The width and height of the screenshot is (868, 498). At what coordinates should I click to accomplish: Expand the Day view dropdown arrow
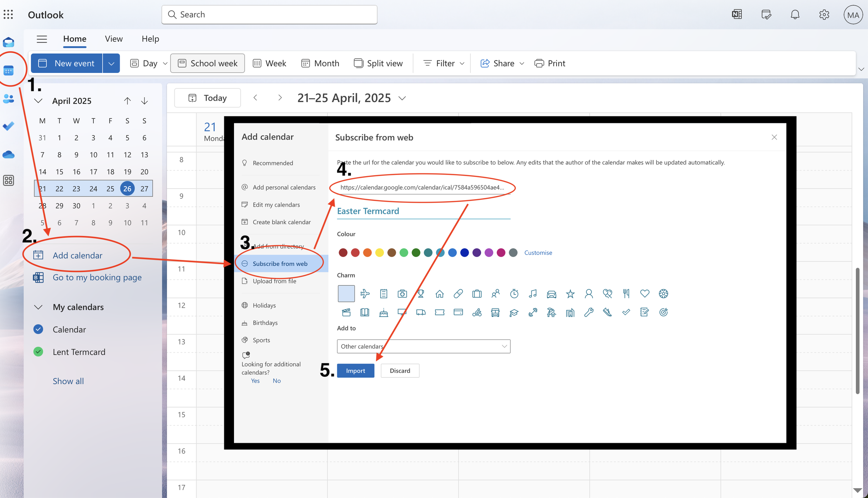point(165,64)
